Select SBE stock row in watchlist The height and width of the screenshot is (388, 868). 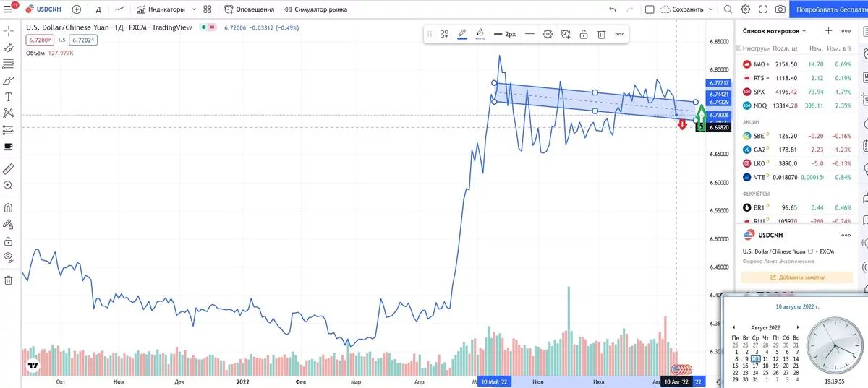point(796,136)
